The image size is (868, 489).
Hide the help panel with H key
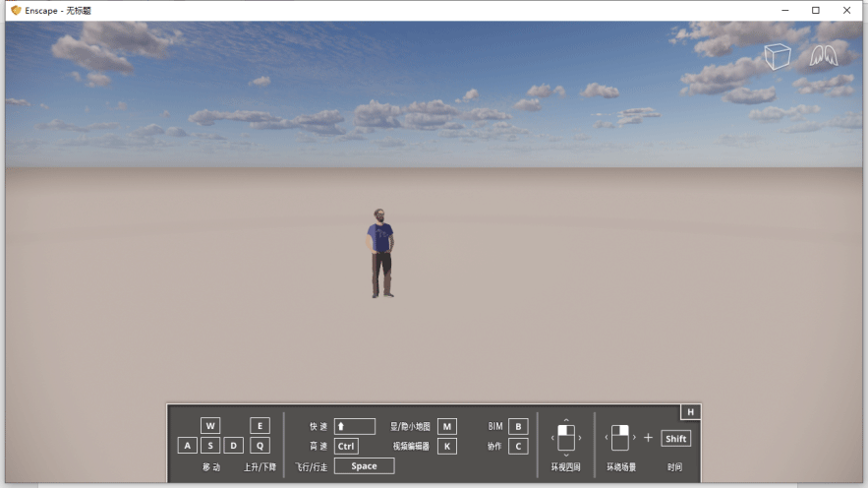[x=690, y=412]
